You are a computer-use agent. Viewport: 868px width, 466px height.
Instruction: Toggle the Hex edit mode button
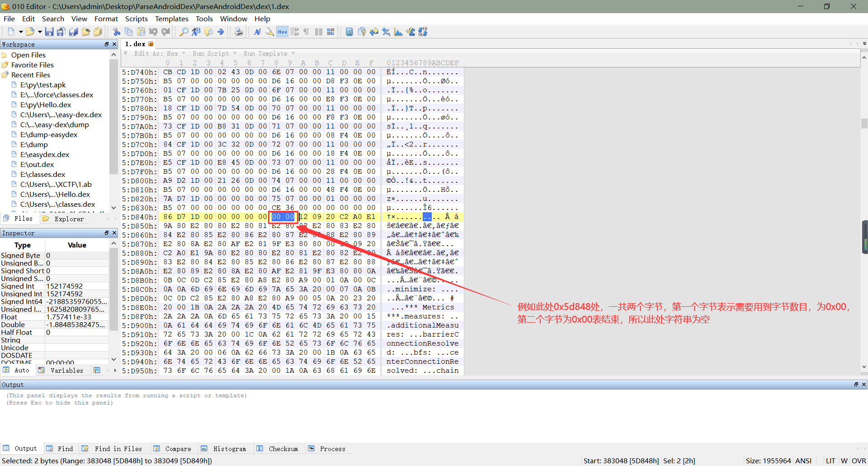tap(282, 32)
